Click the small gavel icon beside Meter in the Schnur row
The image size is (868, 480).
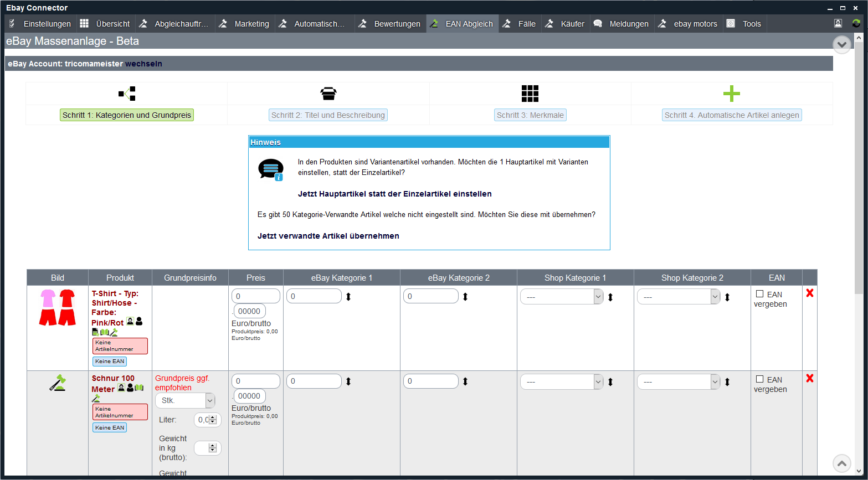coord(96,398)
